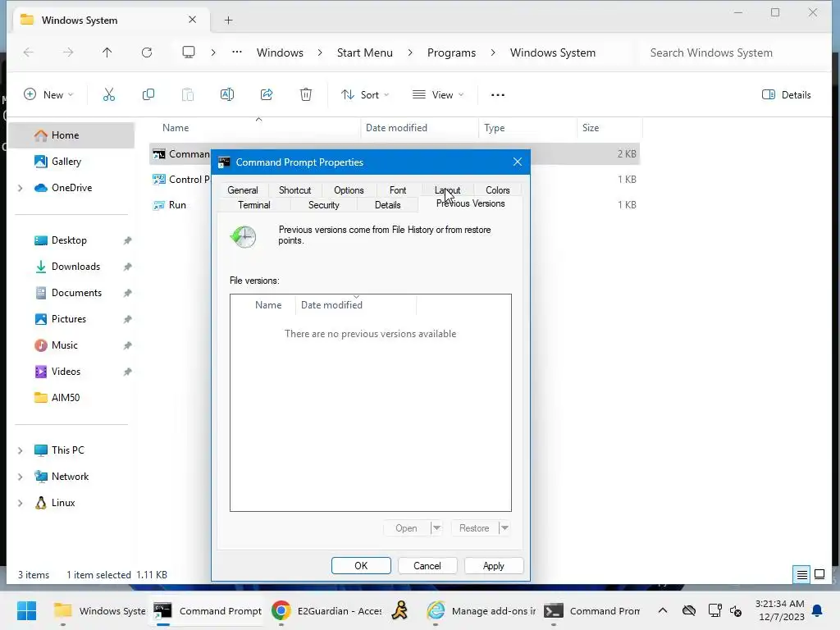
Task: Close the Command Prompt Properties dialog
Action: click(517, 162)
